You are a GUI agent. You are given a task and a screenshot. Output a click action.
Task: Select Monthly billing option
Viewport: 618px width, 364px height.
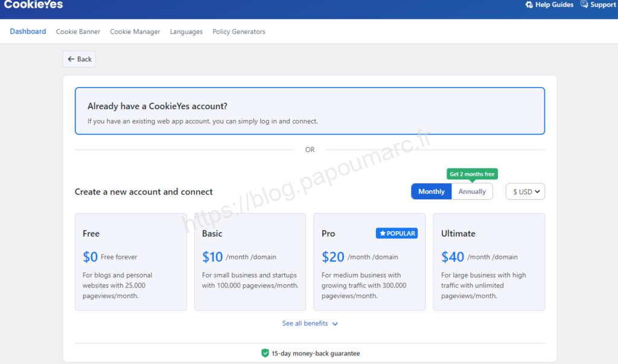[431, 191]
